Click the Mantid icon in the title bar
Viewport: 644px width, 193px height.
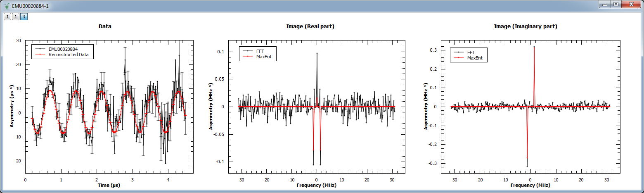tap(7, 6)
